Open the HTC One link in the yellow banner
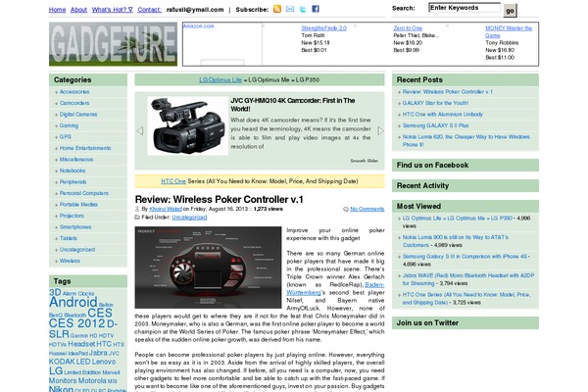588x392 pixels. (x=173, y=181)
